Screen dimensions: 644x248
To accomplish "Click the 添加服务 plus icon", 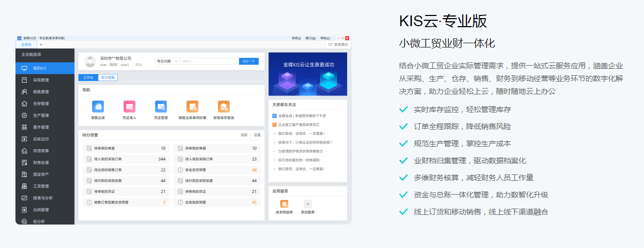I will (x=308, y=204).
